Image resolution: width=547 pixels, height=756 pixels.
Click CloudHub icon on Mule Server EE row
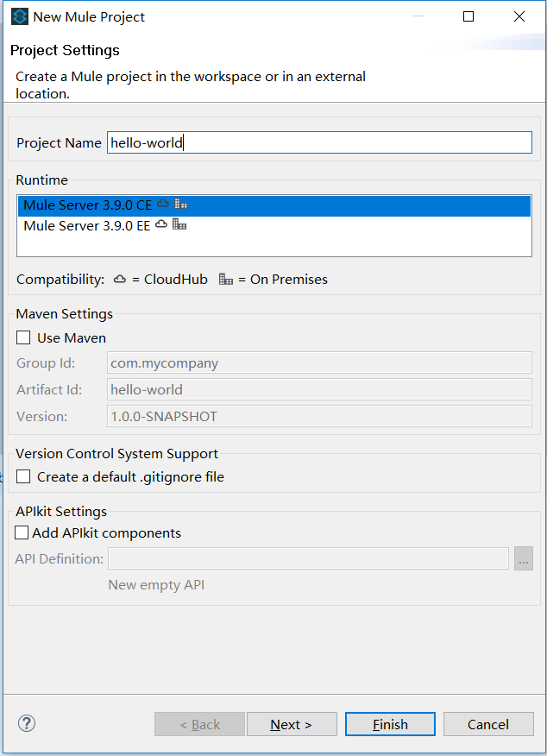[161, 224]
